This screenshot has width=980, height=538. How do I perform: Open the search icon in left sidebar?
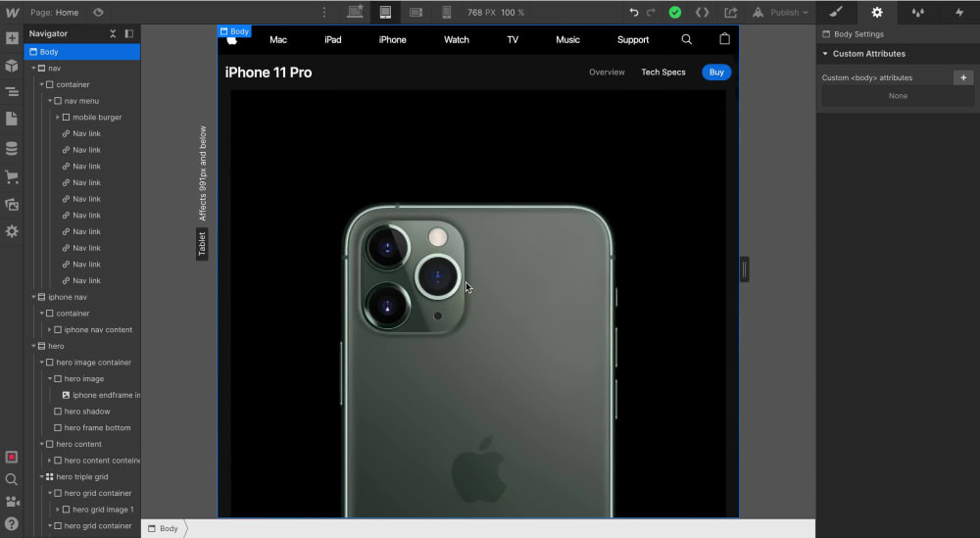(12, 479)
